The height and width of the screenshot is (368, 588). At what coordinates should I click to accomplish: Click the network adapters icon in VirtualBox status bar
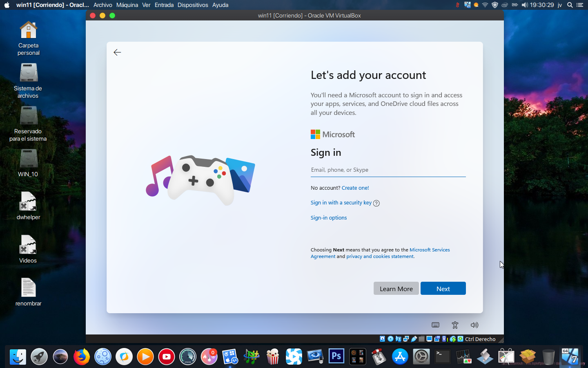406,339
